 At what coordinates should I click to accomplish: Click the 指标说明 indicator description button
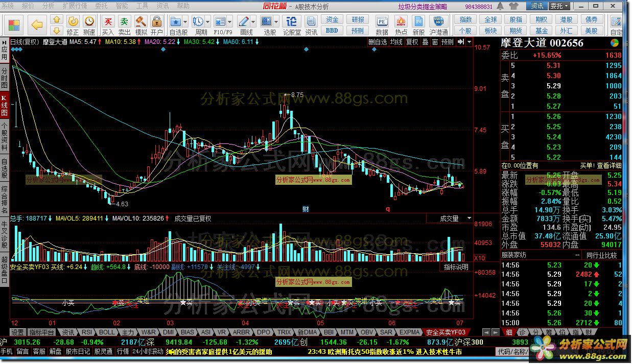pos(456,267)
